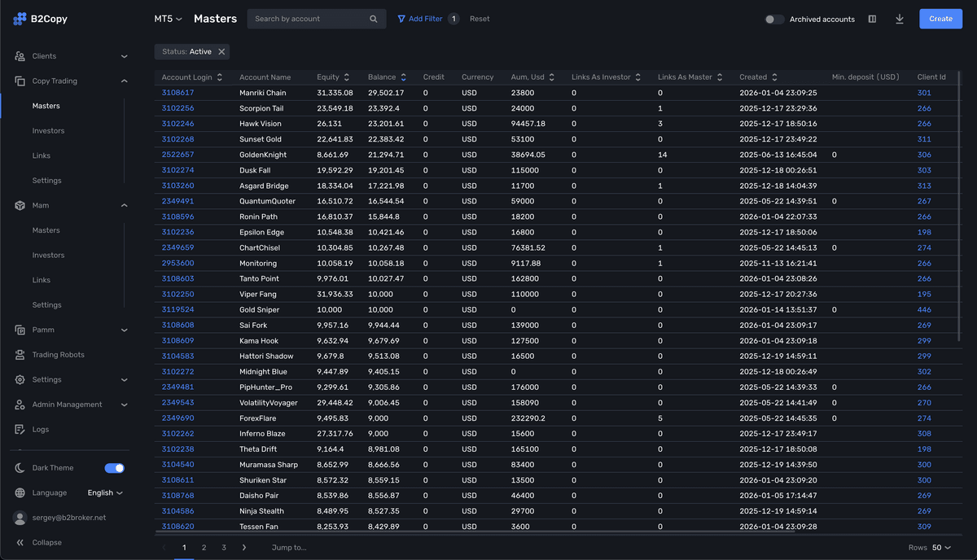Select the Copy Trading icon in sidebar
This screenshot has height=560, width=977.
pyautogui.click(x=20, y=81)
